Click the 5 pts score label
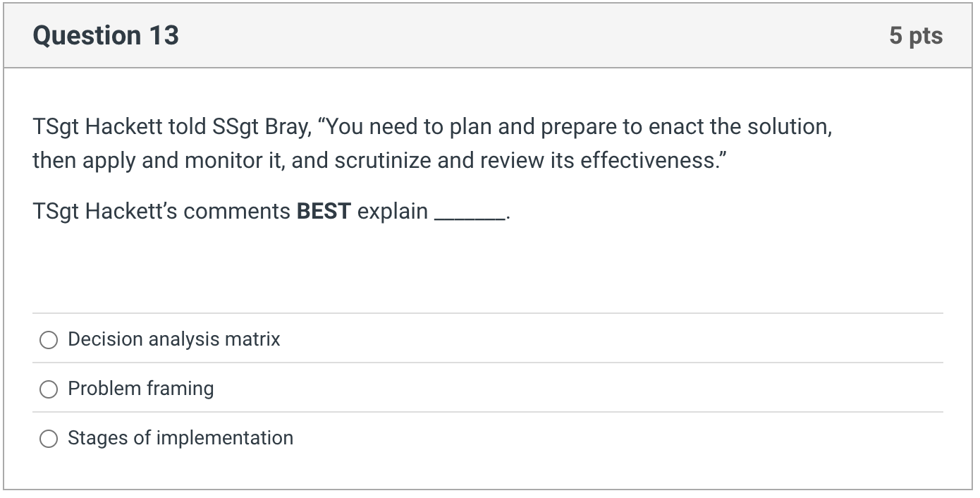This screenshot has height=498, width=980. tap(915, 35)
